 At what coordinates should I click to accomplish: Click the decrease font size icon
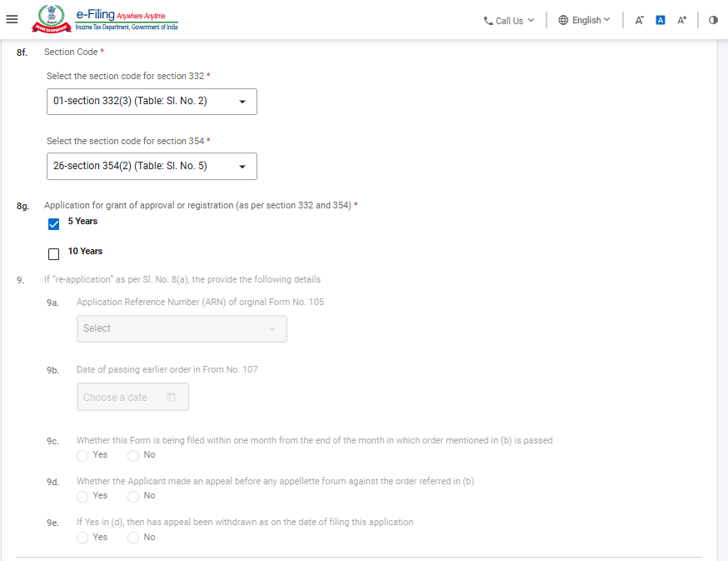tap(639, 20)
